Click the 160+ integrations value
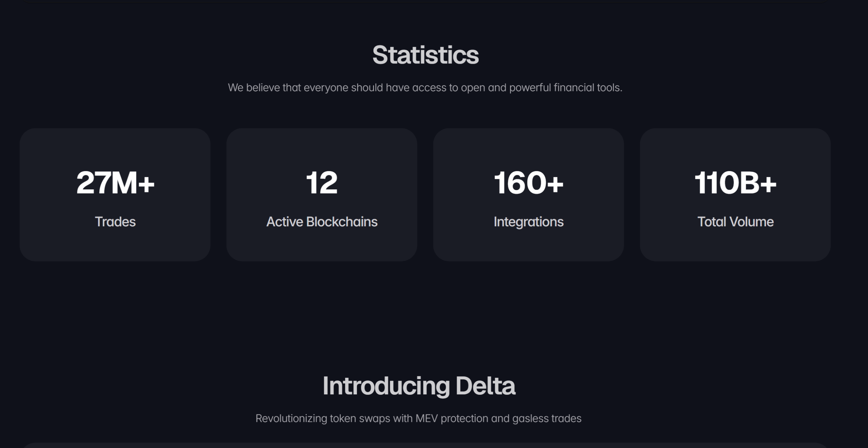This screenshot has height=448, width=868. click(529, 183)
